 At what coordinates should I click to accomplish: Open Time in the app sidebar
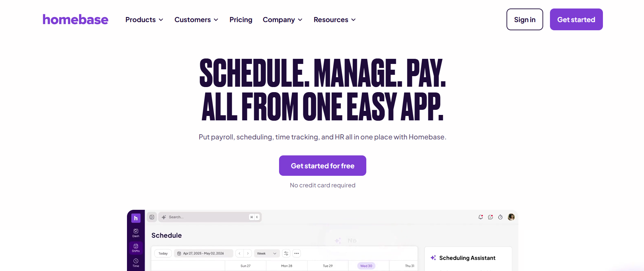pos(136,263)
